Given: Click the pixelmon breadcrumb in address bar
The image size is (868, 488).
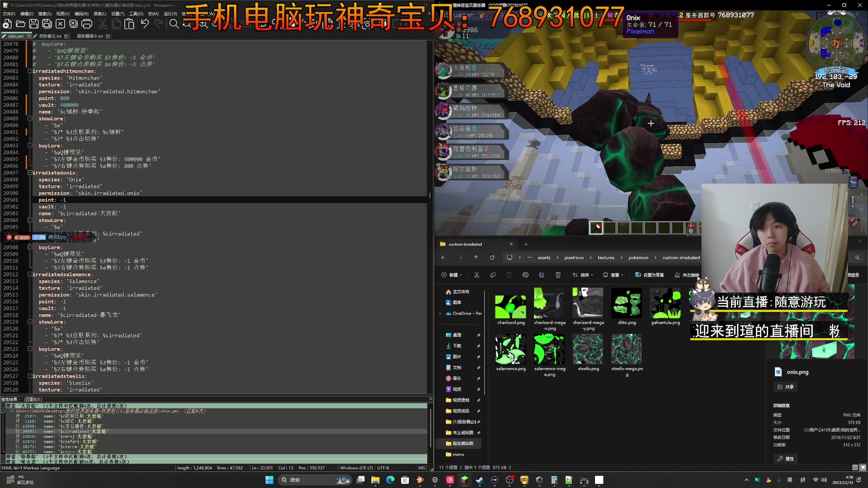Looking at the screenshot, I should [574, 258].
